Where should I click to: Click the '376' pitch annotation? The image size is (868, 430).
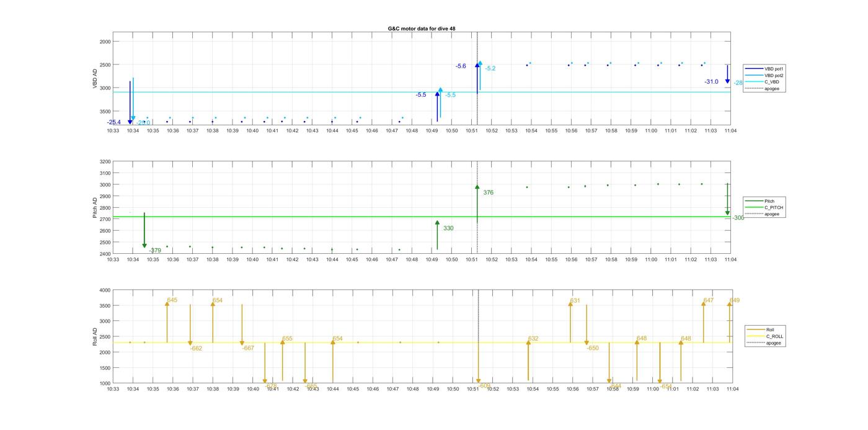(489, 192)
